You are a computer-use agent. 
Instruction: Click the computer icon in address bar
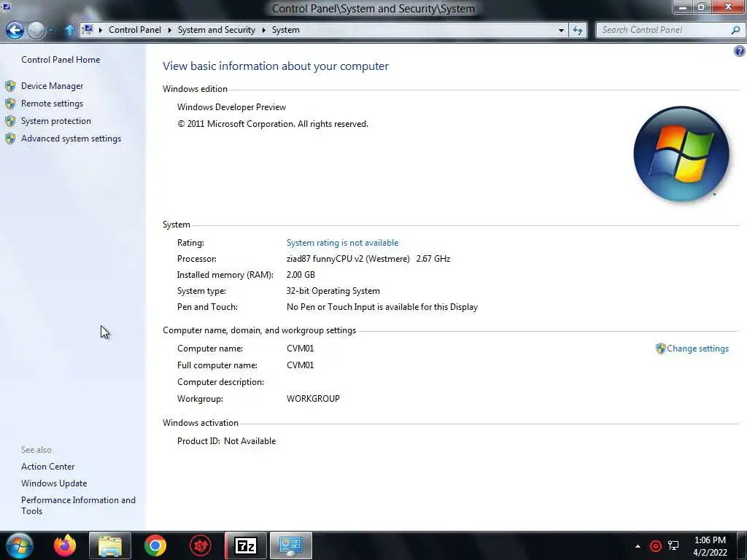[x=88, y=29]
